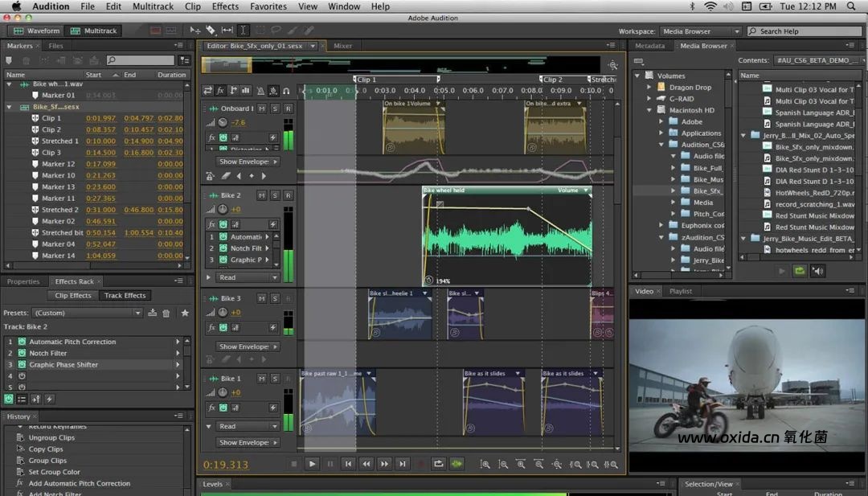868x496 pixels.
Task: Switch to Multitrack view
Action: (x=93, y=31)
